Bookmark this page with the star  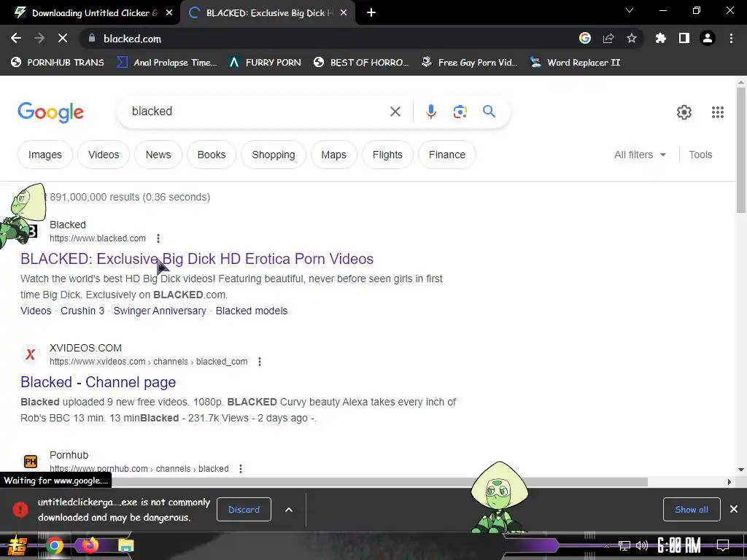coord(632,39)
